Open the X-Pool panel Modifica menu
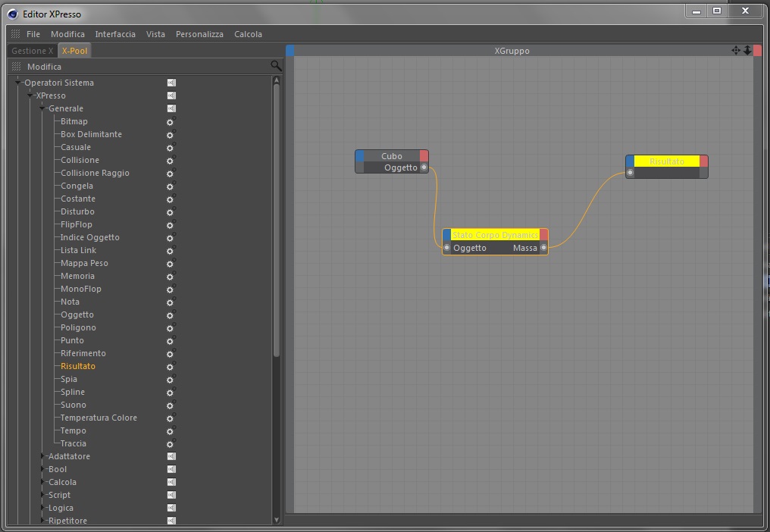Viewport: 770px width, 532px height. pyautogui.click(x=44, y=67)
